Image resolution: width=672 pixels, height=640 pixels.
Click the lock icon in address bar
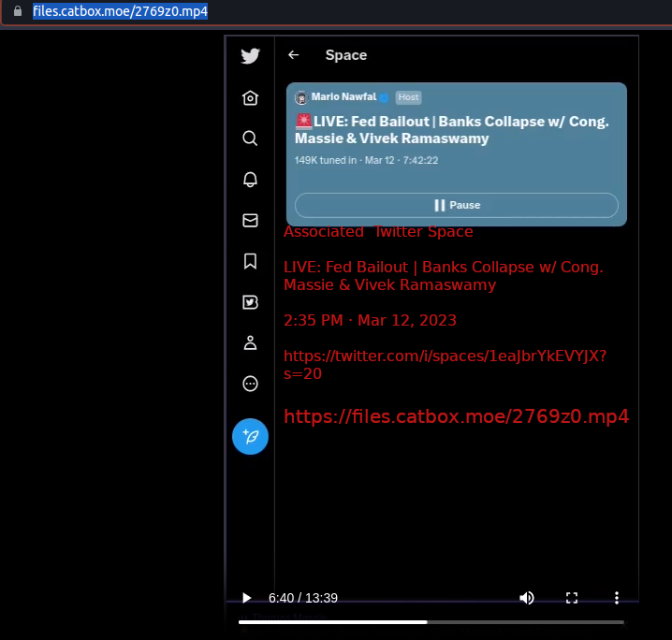tap(18, 11)
